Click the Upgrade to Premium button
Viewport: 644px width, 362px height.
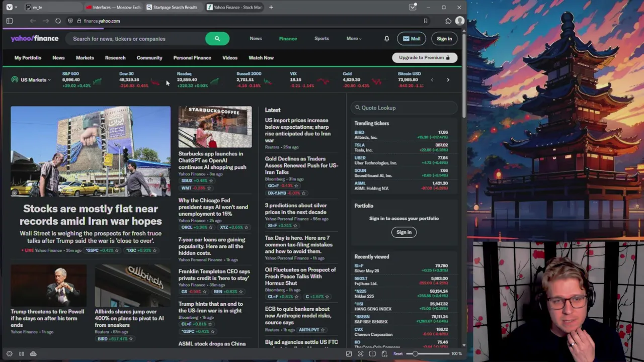tap(425, 58)
